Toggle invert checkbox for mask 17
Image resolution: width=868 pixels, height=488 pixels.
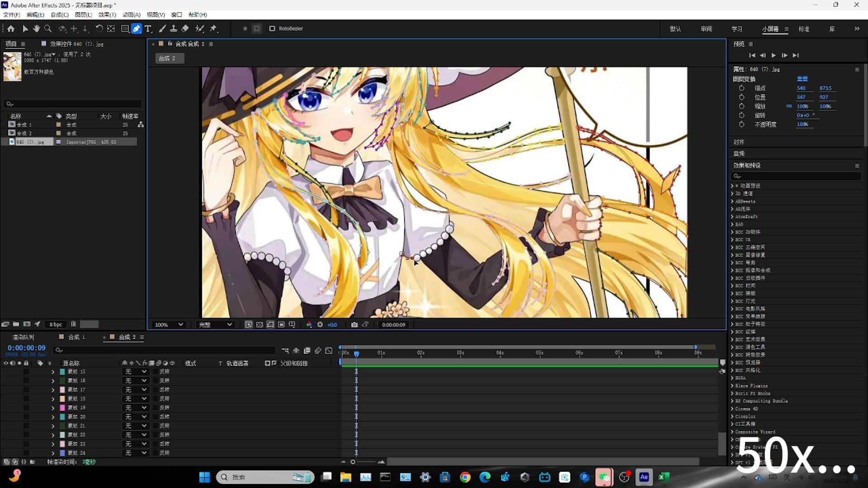[156, 389]
